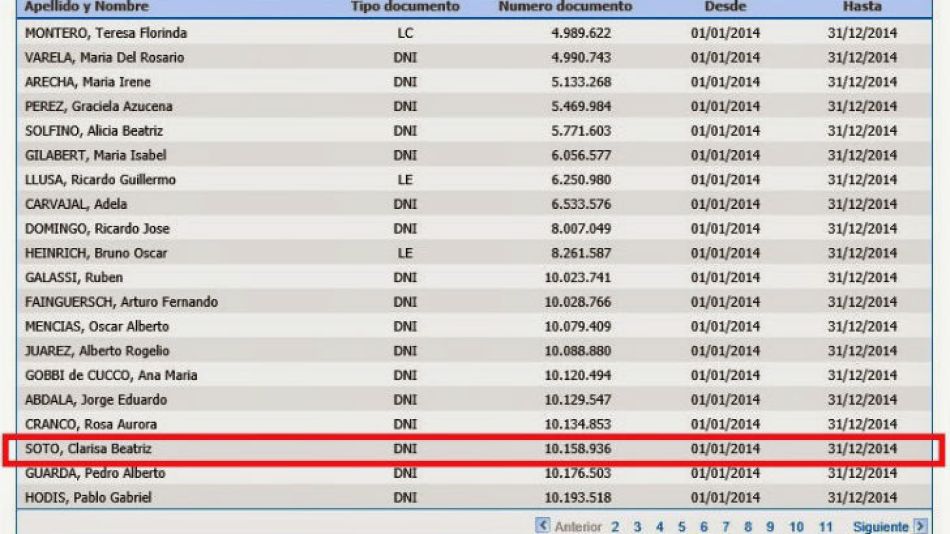Select GOBBI de CUCCO, Ana Maria
950x534 pixels.
[111, 375]
